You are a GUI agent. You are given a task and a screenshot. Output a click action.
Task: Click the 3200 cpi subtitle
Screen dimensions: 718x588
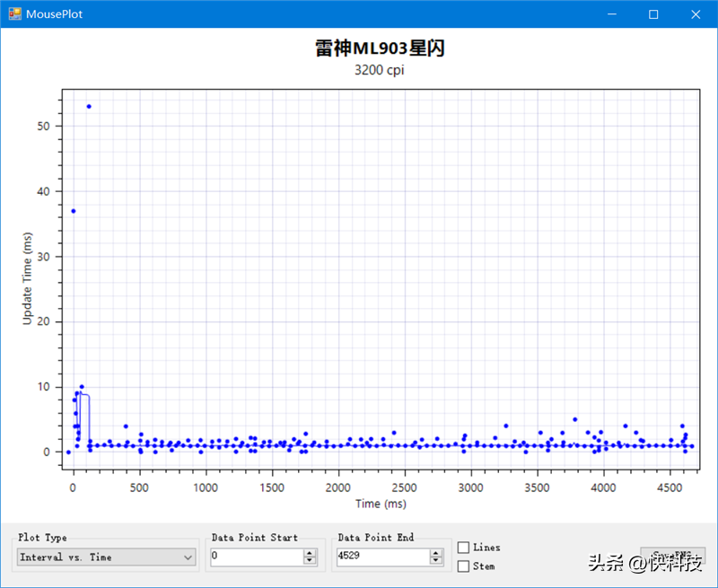[379, 70]
